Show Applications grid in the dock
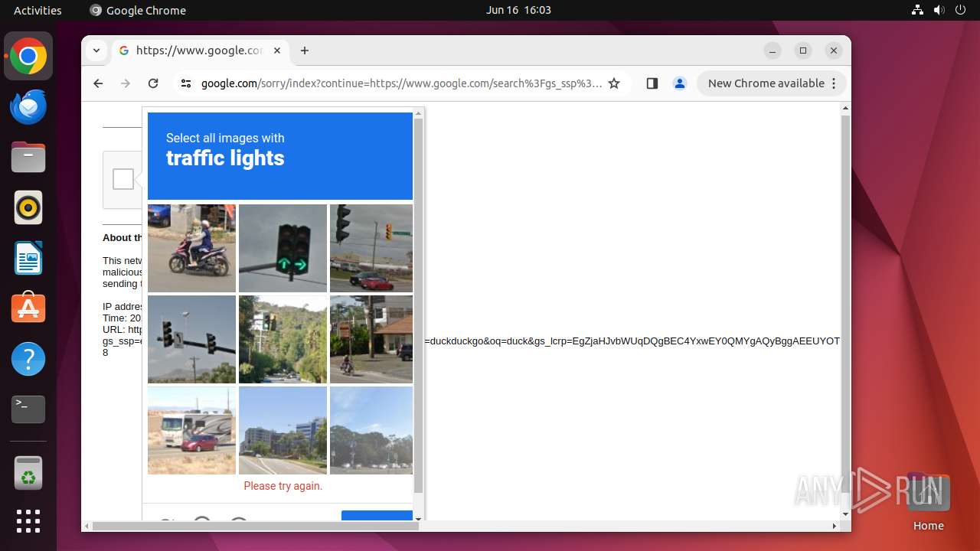Screen dimensions: 980x551 tap(28, 521)
